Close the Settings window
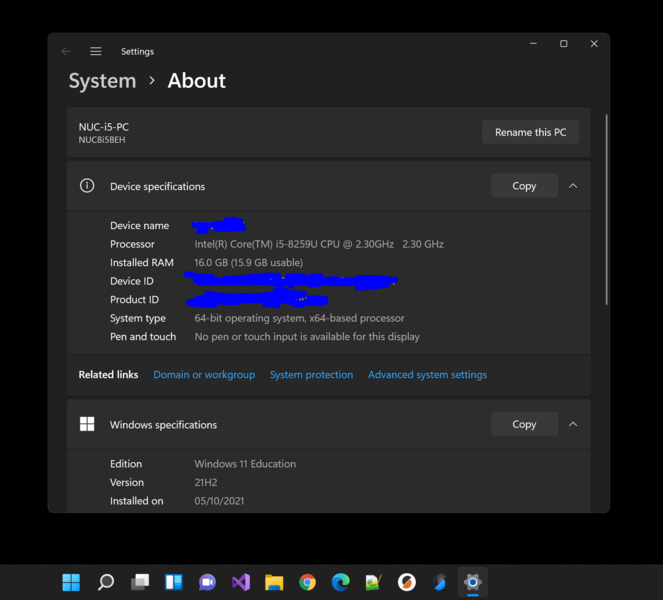Image resolution: width=663 pixels, height=600 pixels. click(594, 44)
